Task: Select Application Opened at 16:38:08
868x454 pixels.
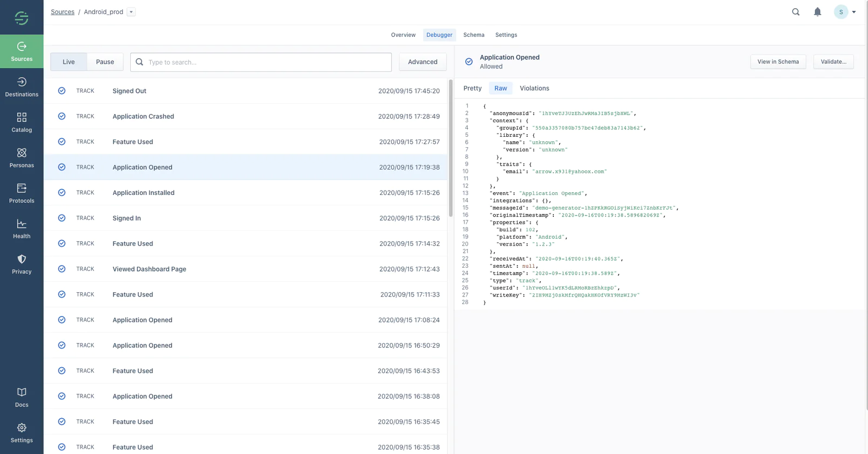Action: [245, 396]
